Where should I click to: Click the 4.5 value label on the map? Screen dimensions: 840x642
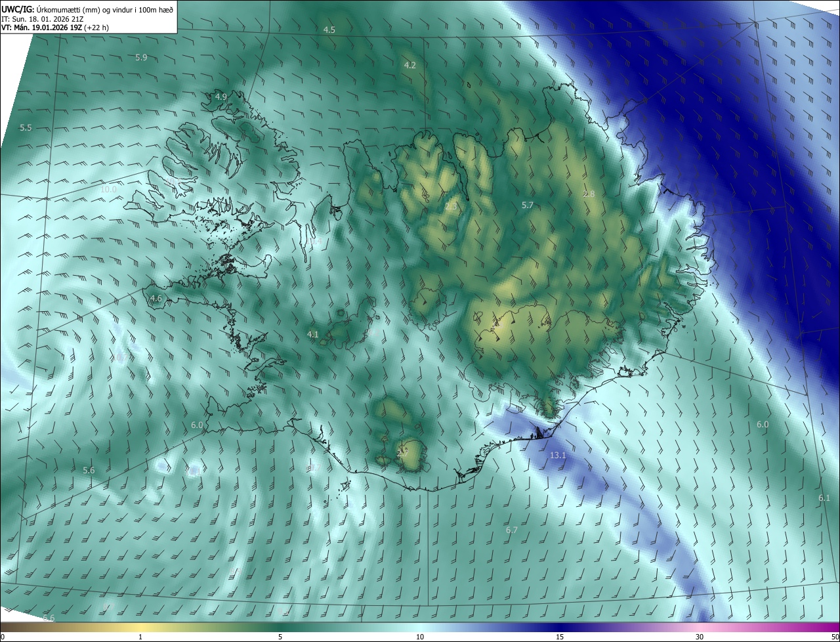(x=329, y=30)
